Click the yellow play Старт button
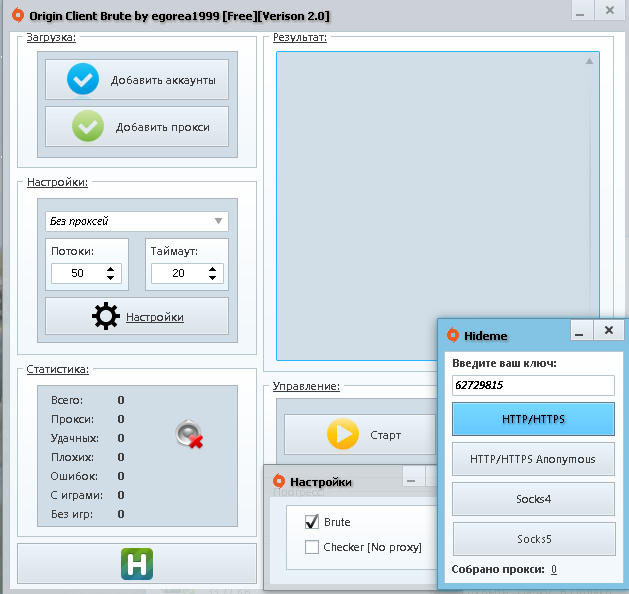The height and width of the screenshot is (594, 629). pyautogui.click(x=360, y=434)
